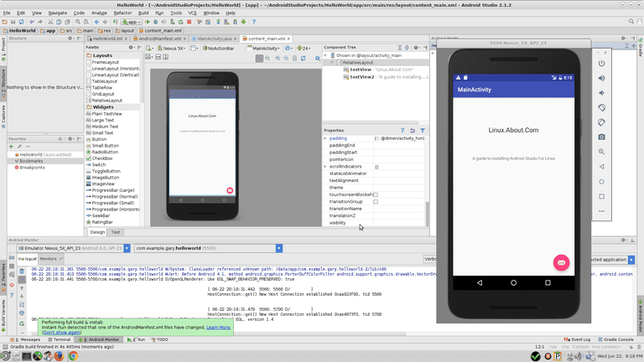The image size is (644, 362).
Task: Click the emulator power button
Action: (x=601, y=63)
